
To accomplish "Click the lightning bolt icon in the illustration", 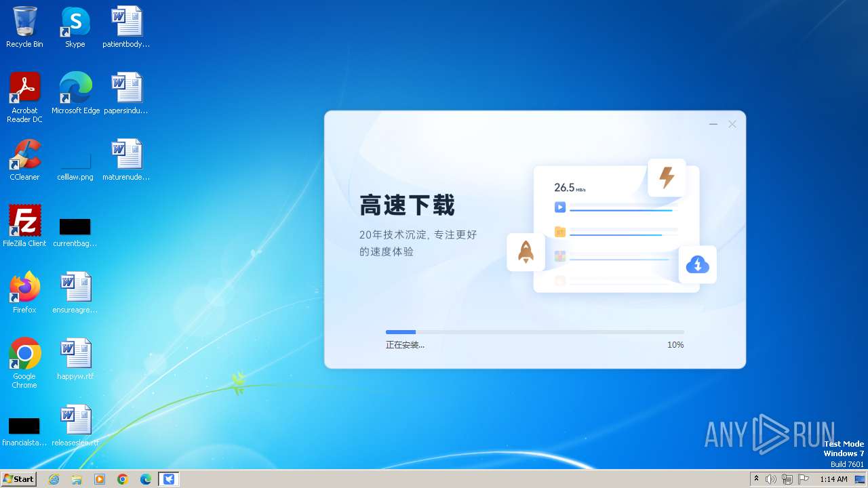I will 667,178.
